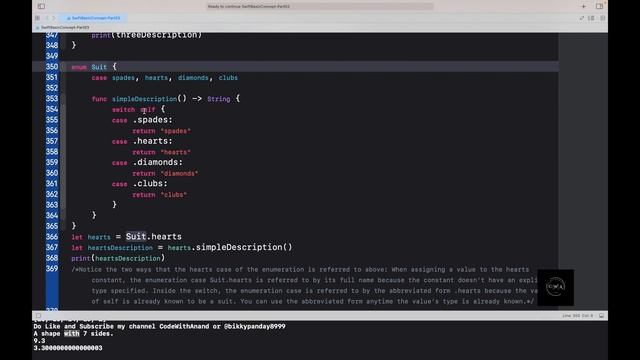Screen dimensions: 640x360
Task: Click console output '3.3000000000000003'
Action: point(68,348)
